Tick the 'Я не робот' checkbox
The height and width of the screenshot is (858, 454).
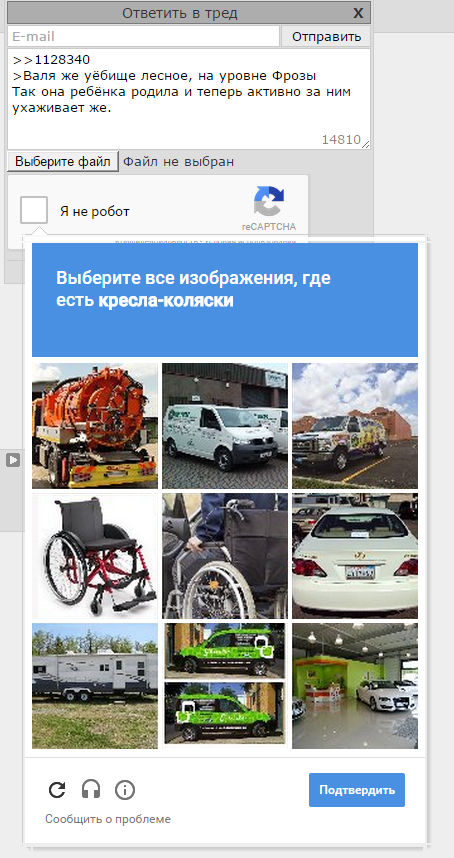tap(34, 210)
